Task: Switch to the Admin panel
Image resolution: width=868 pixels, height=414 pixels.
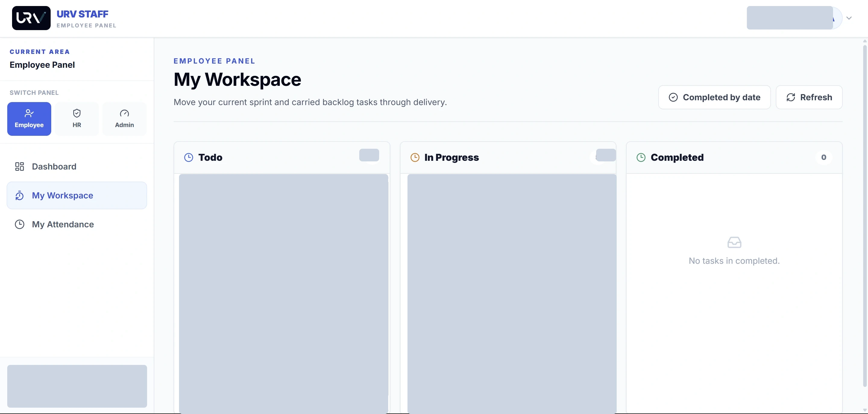Action: click(124, 119)
